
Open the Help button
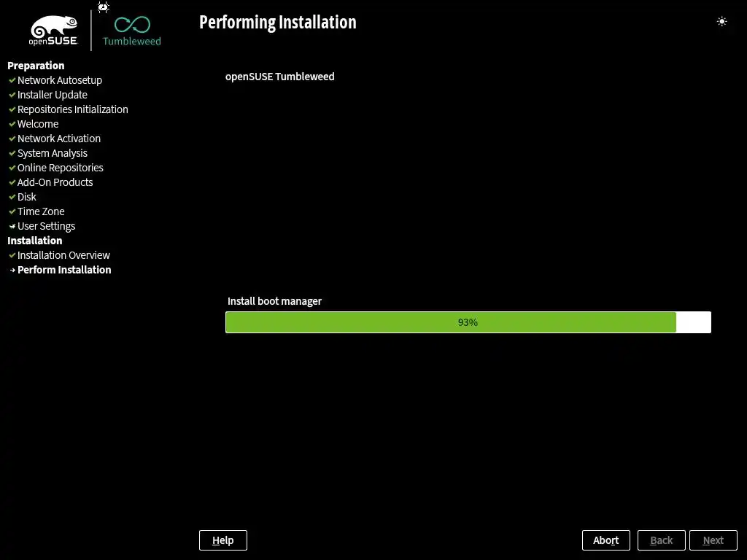(223, 540)
